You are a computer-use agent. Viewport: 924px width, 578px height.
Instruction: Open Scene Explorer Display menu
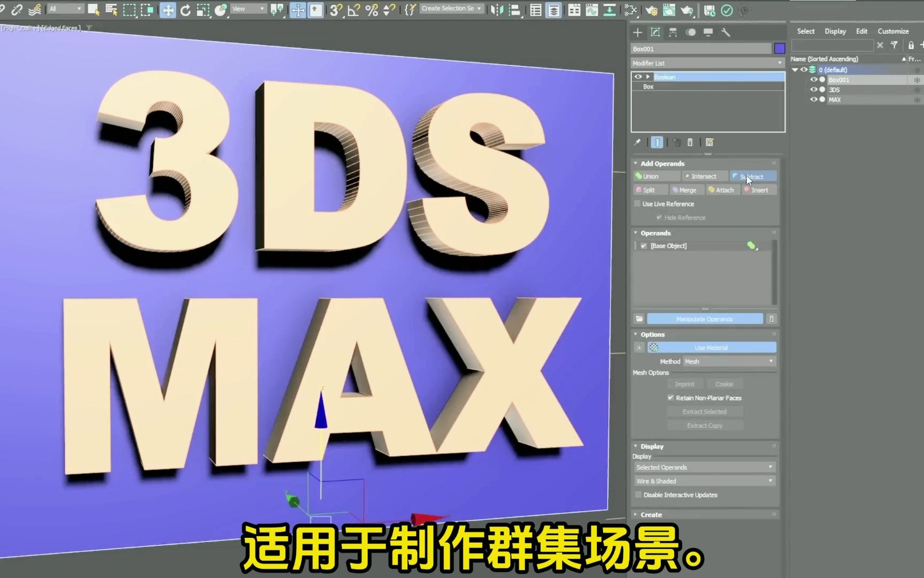(835, 32)
